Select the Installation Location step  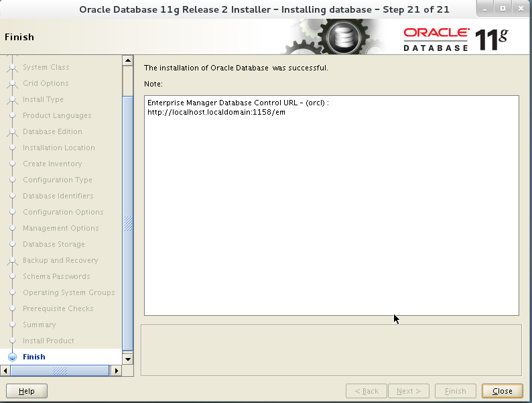[x=59, y=148]
